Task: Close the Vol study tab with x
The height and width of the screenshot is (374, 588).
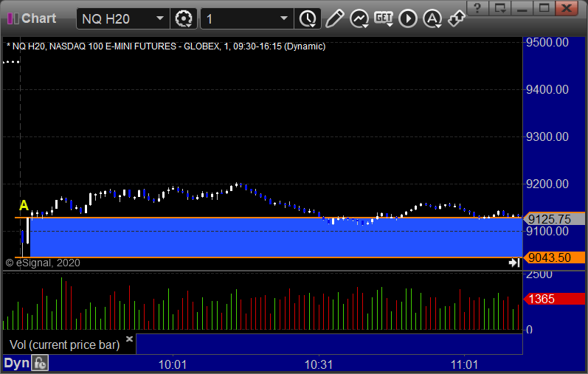Action: click(129, 339)
